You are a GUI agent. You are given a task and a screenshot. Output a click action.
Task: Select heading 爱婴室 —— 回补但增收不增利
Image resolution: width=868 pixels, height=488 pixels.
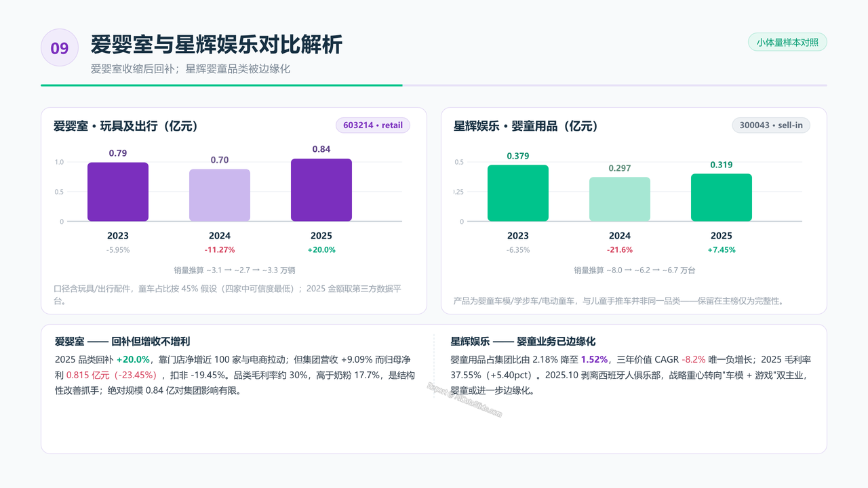coord(122,342)
